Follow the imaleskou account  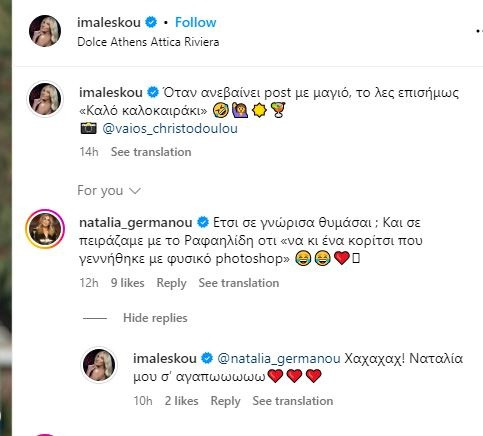(196, 22)
